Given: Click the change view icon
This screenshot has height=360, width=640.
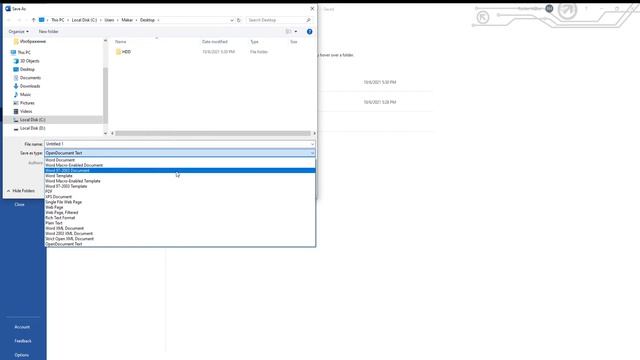Looking at the screenshot, I should pyautogui.click(x=289, y=31).
